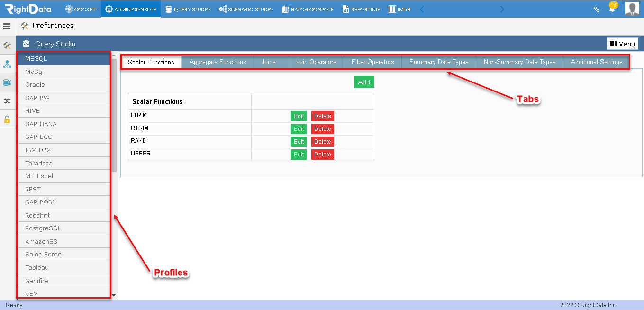Select the network hierarchy sidebar icon
644x310 pixels.
click(7, 64)
